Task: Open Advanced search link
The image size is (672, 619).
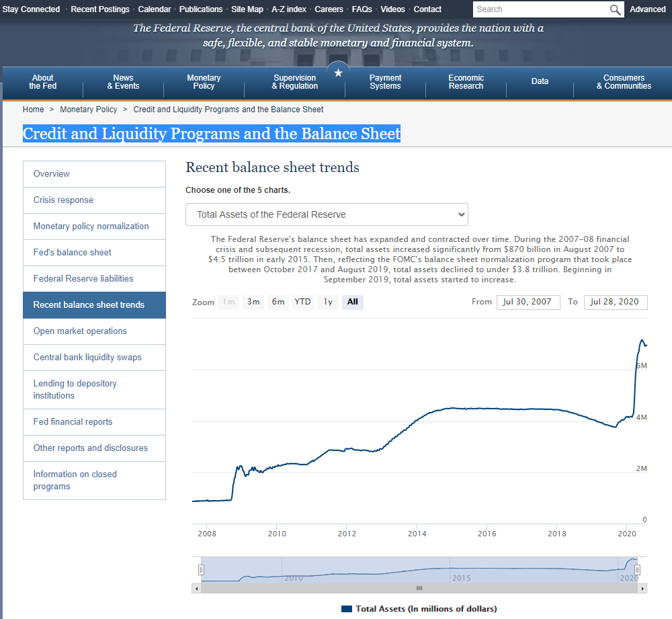Action: click(648, 9)
